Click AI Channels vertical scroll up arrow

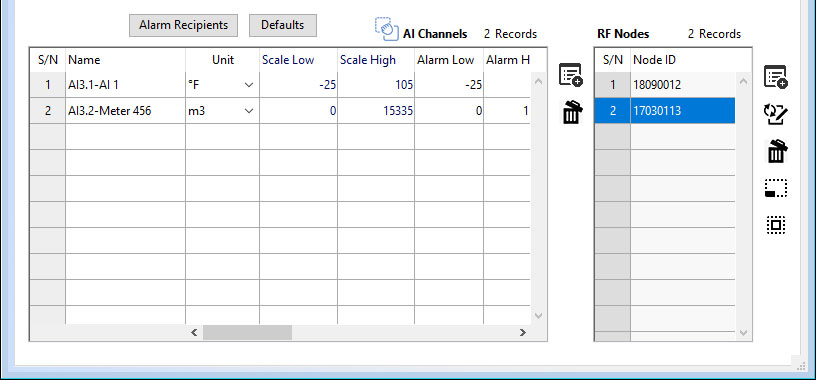[x=538, y=81]
